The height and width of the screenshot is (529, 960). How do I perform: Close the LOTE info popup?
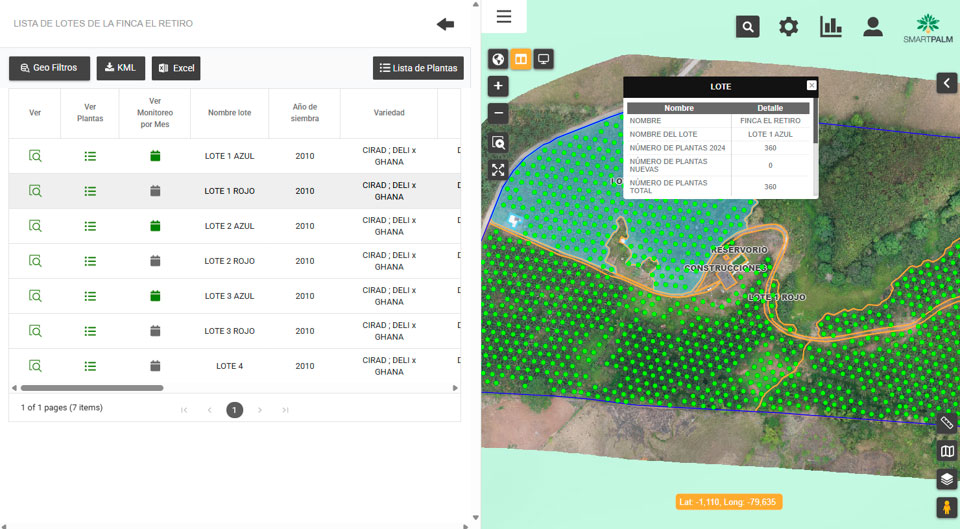tap(811, 86)
